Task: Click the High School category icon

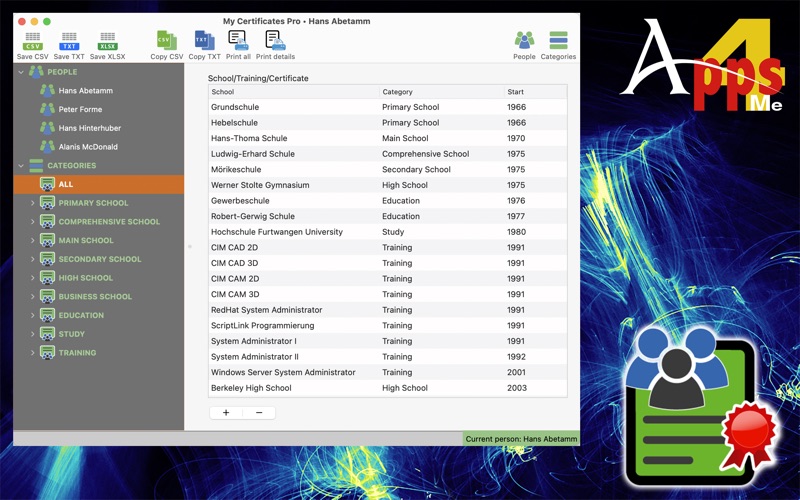Action: pos(47,278)
